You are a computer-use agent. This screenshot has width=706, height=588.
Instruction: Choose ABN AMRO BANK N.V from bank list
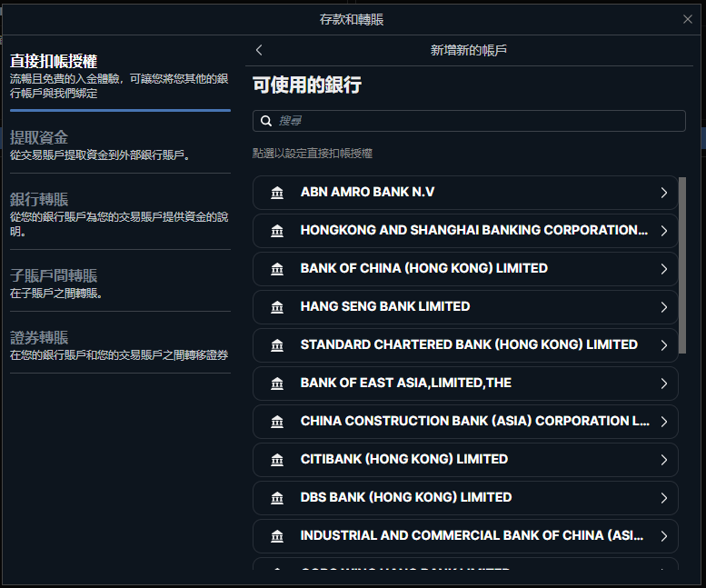(465, 193)
